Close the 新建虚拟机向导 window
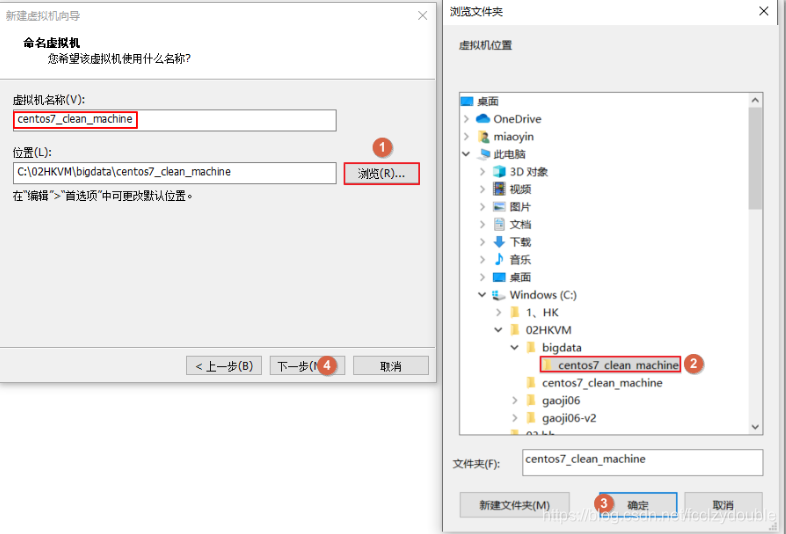Image resolution: width=786 pixels, height=534 pixels. coord(423,16)
